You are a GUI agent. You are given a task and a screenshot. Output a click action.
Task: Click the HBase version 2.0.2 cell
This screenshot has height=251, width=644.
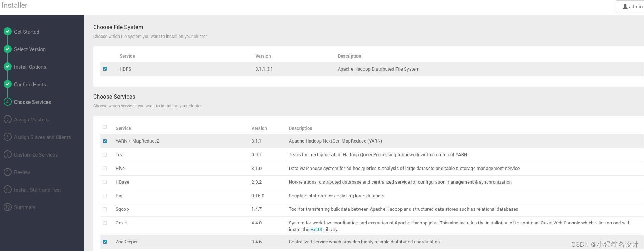[x=256, y=182]
